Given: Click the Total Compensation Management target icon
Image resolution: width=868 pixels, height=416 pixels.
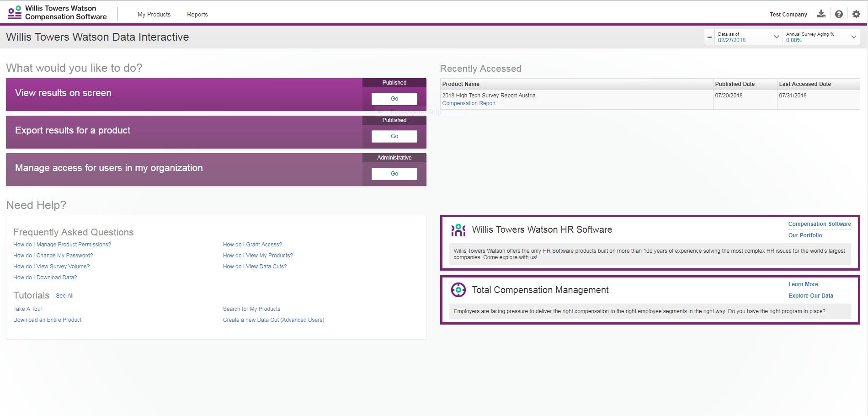Looking at the screenshot, I should 458,290.
